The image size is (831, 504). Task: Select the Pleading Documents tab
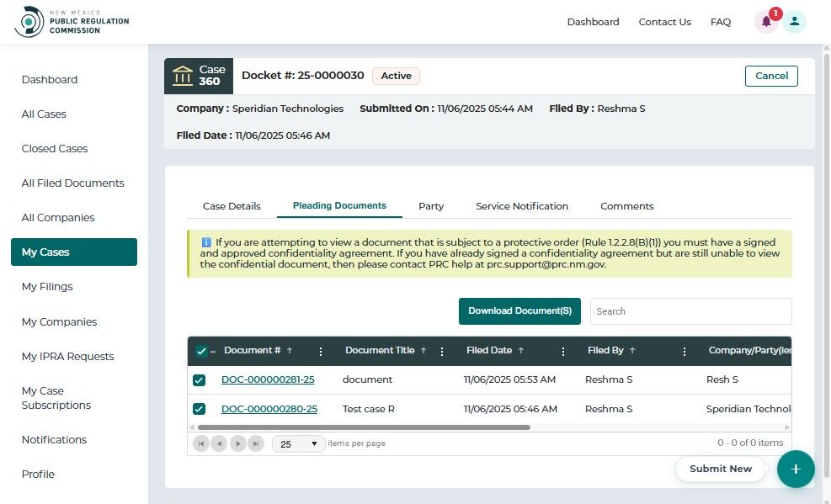click(x=339, y=205)
